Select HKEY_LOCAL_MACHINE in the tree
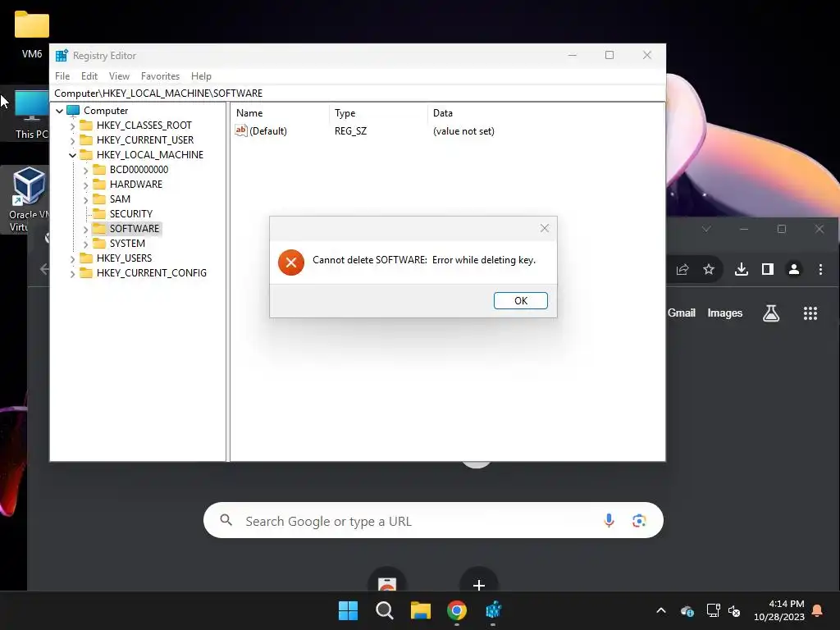840x630 pixels. [150, 155]
